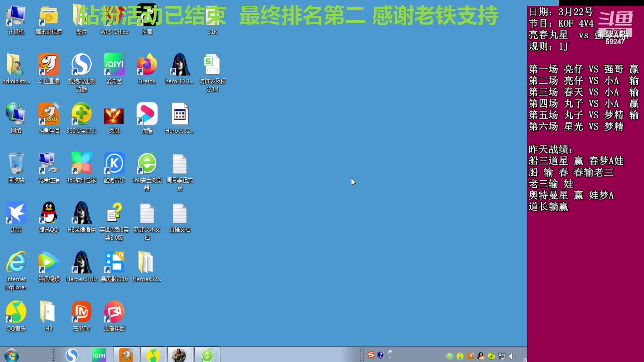Screen dimensions: 644x362
Task: Launch the Heroes3 HD shortcut
Action: point(82,266)
